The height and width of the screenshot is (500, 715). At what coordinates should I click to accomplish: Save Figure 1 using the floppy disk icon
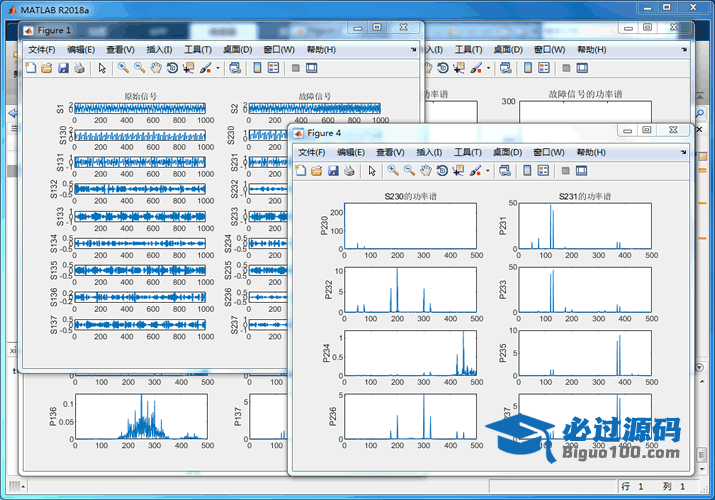[63, 68]
